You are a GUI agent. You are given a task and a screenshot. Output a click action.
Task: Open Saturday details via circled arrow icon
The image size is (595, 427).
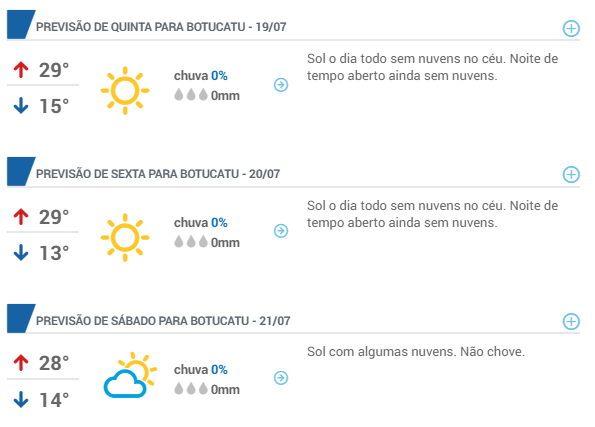click(x=281, y=378)
